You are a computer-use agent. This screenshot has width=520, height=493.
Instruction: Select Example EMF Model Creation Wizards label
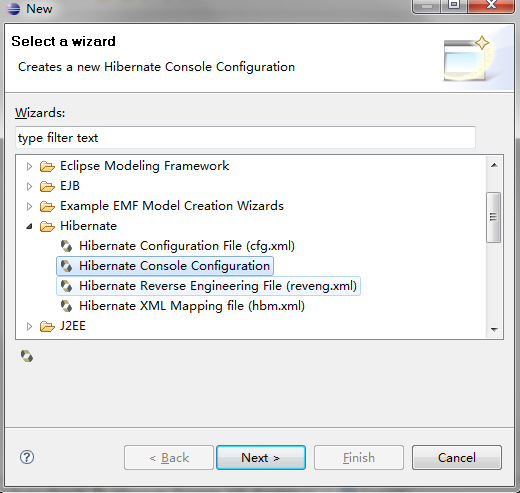tap(172, 206)
